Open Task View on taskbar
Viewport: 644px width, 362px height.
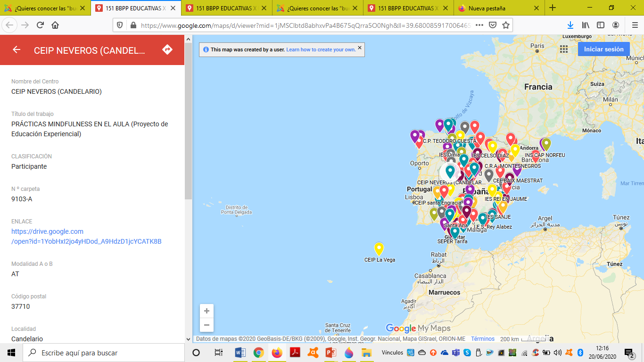tap(218, 353)
